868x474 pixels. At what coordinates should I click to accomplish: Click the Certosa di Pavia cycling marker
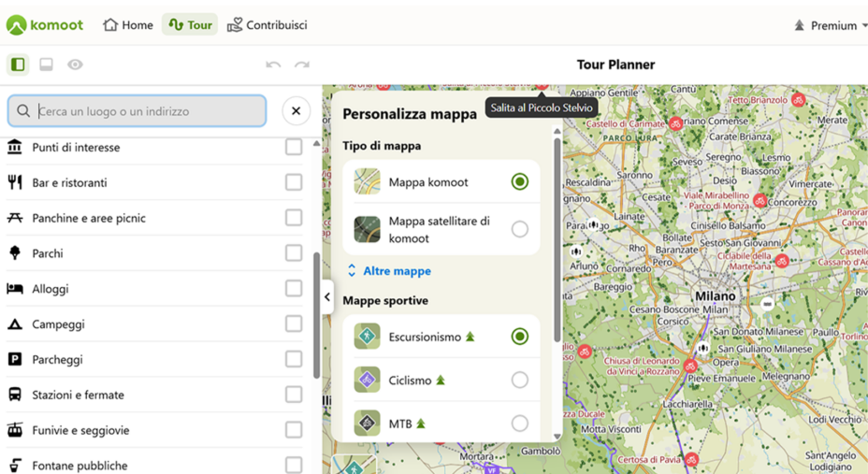pyautogui.click(x=691, y=459)
